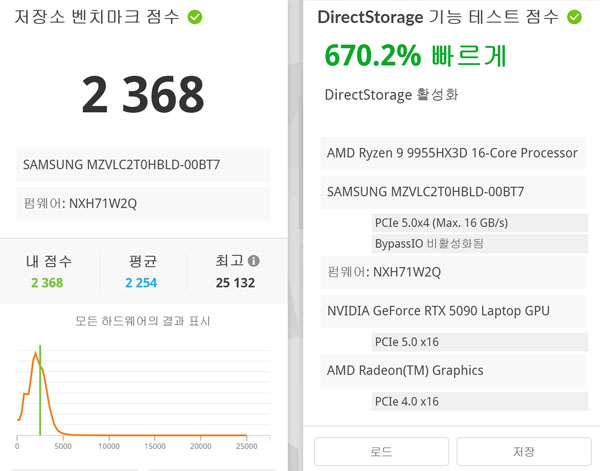Screen dimensions: 600x471
Task: Click 'PCIe 5.0x4 (Max. 16 GB/s)' entry
Action: pyautogui.click(x=480, y=223)
